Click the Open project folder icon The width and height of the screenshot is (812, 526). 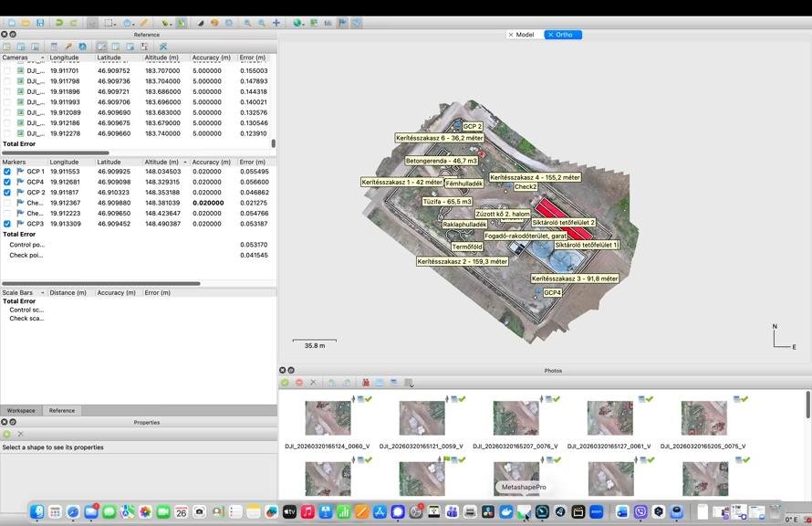click(26, 23)
